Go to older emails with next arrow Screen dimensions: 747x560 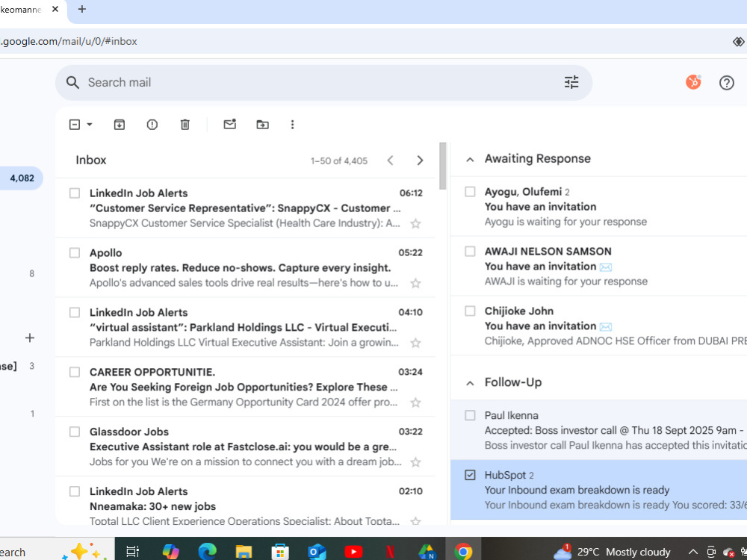420,161
